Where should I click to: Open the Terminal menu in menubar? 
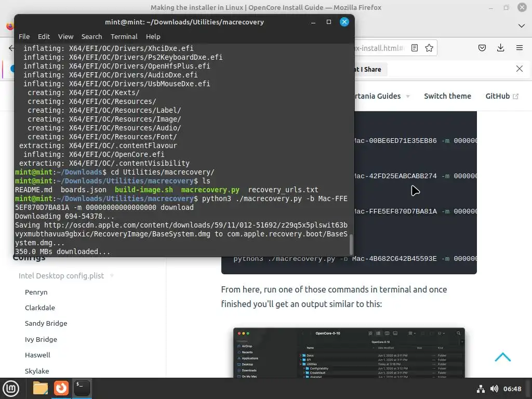click(124, 37)
